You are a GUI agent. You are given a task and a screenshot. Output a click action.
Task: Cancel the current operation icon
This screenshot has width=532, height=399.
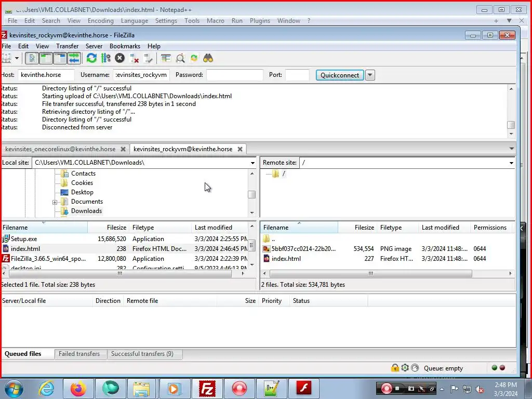click(x=119, y=58)
